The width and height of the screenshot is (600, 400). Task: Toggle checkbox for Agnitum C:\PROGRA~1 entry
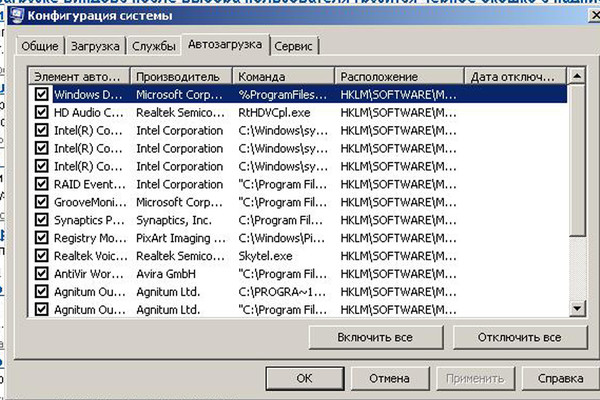pos(41,291)
